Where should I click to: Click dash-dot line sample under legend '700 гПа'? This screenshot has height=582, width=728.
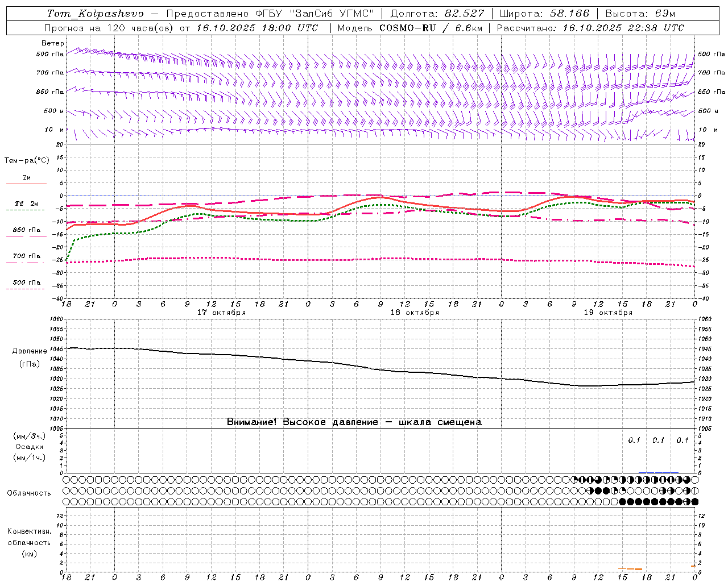tap(26, 262)
